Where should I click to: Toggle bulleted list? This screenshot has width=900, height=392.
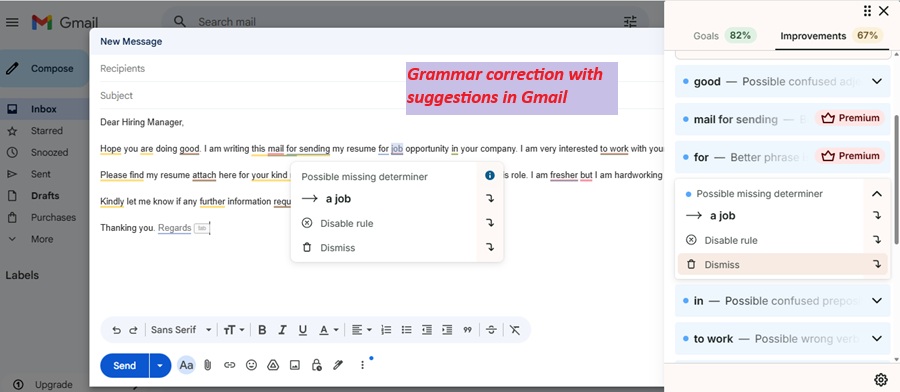pyautogui.click(x=406, y=330)
